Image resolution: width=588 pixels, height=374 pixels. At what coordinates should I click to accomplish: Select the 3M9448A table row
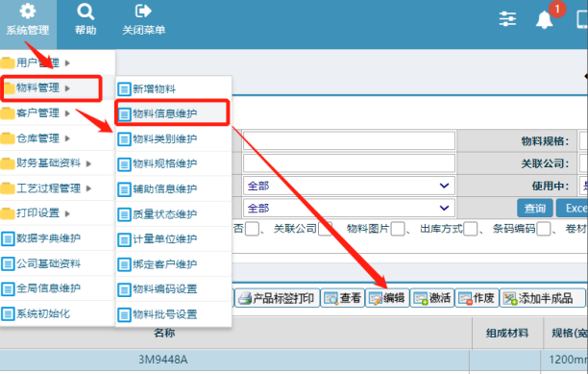[294, 360]
